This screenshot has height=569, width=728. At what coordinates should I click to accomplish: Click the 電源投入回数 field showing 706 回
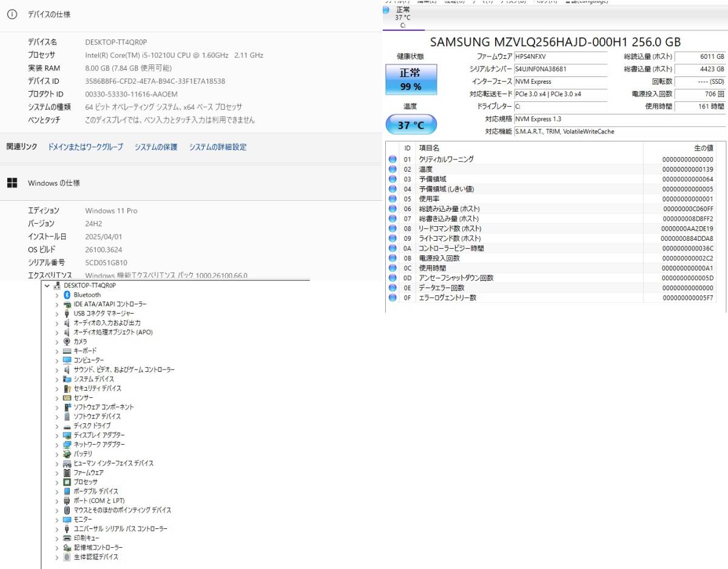click(700, 94)
